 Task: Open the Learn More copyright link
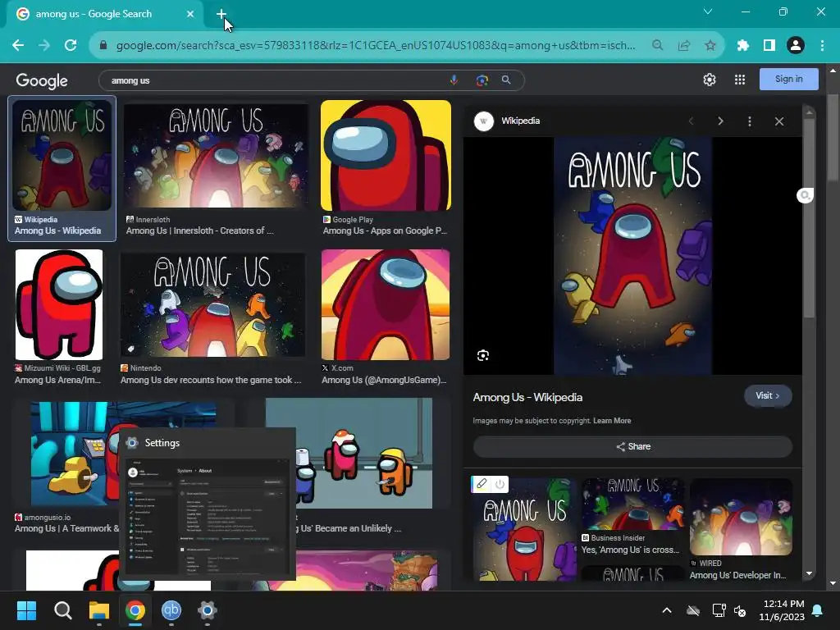click(x=612, y=421)
